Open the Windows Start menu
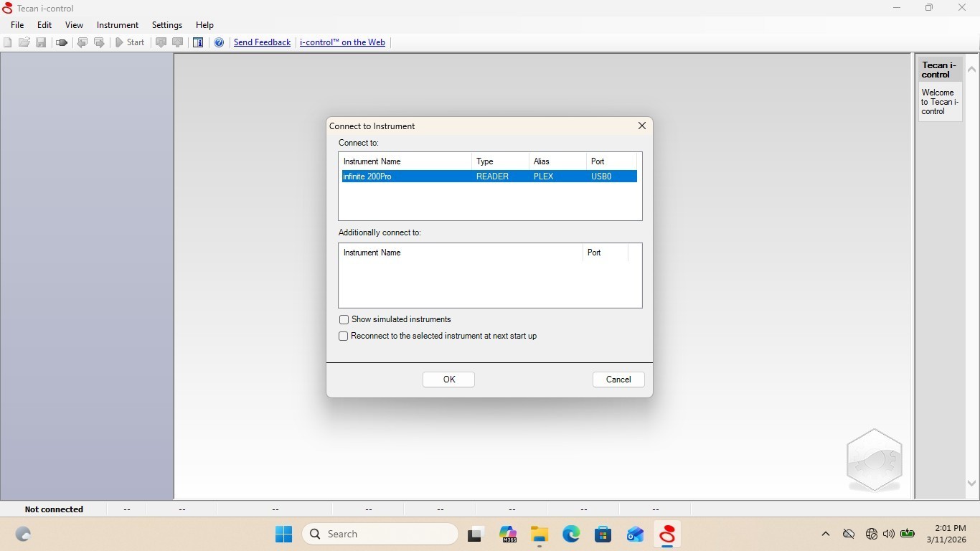Viewport: 980px width, 551px height. pyautogui.click(x=284, y=534)
